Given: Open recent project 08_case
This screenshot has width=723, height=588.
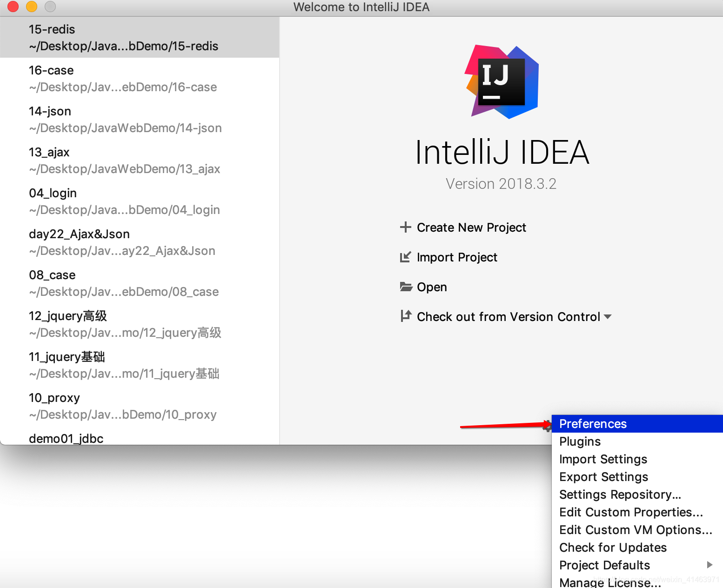Looking at the screenshot, I should (x=140, y=283).
